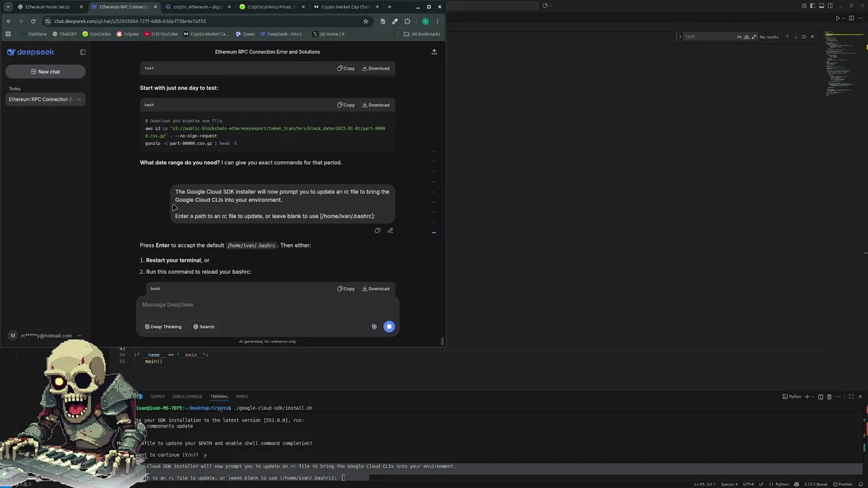Stop generating response button
The image size is (868, 488).
click(x=389, y=327)
